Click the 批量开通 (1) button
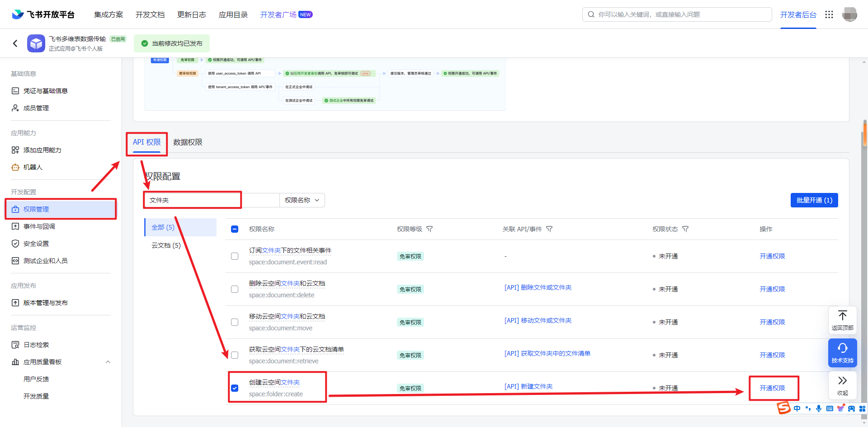 (x=814, y=200)
